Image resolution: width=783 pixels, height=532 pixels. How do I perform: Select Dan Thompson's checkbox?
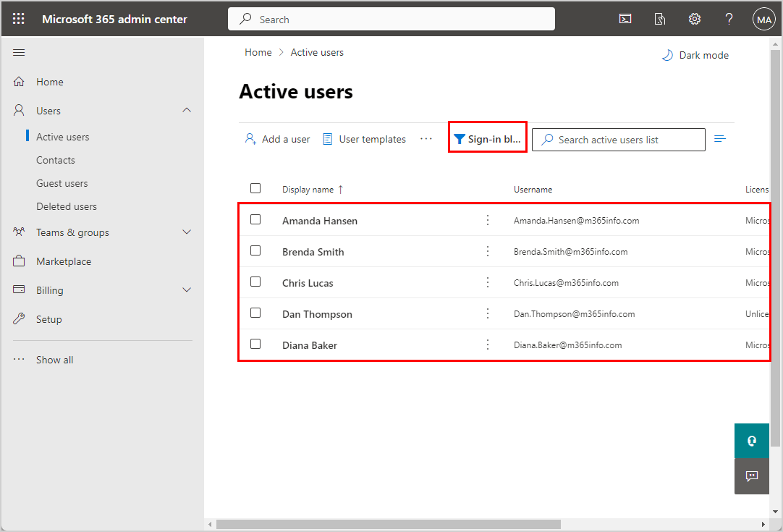tap(255, 313)
